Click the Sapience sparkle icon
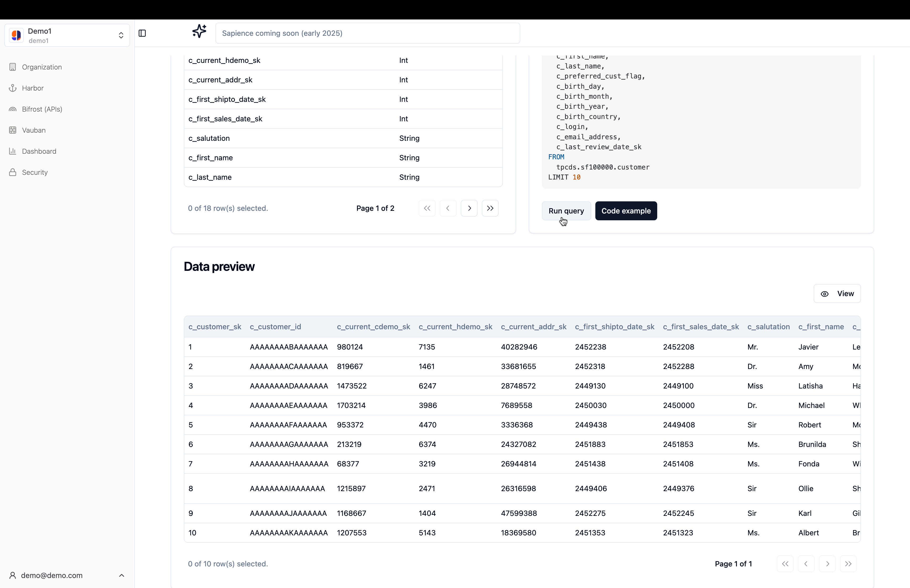Image resolution: width=910 pixels, height=588 pixels. 199,31
